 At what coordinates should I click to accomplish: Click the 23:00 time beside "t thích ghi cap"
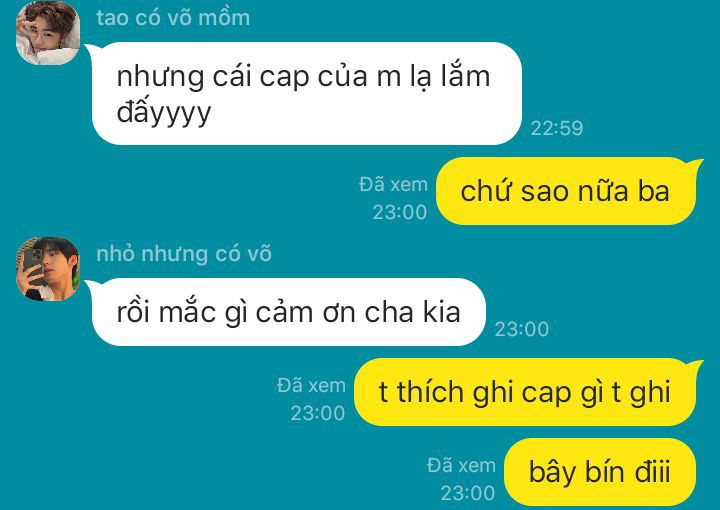pyautogui.click(x=318, y=413)
